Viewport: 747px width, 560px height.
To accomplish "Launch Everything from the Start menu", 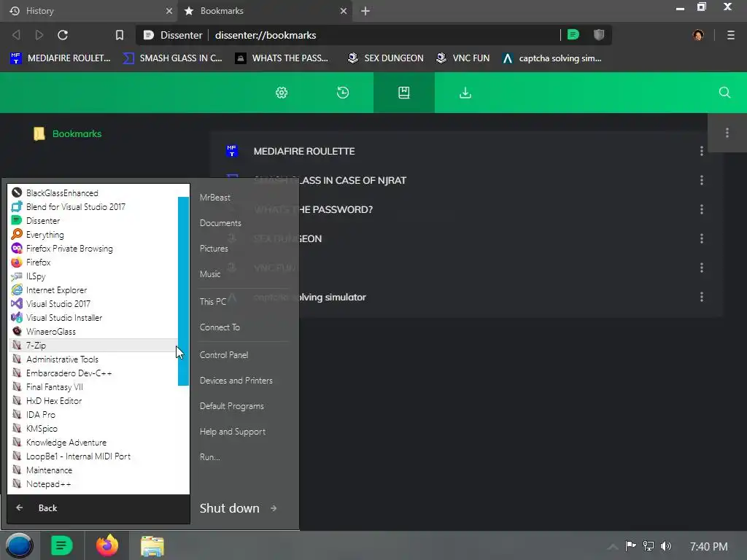I will tap(93, 235).
